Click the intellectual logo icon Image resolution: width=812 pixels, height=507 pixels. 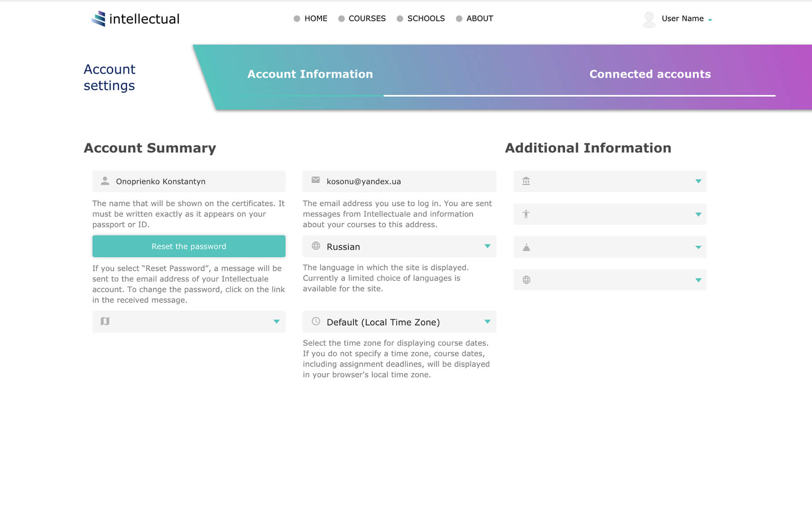pyautogui.click(x=99, y=19)
